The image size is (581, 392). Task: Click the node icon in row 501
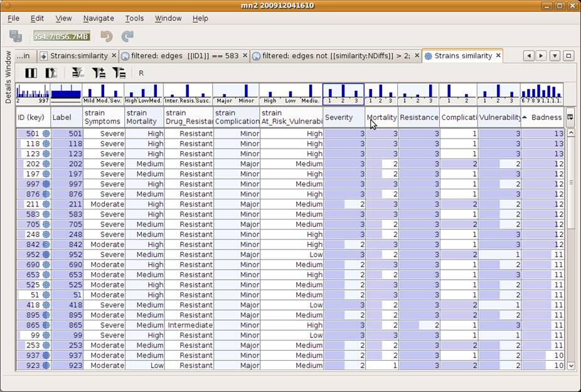46,134
